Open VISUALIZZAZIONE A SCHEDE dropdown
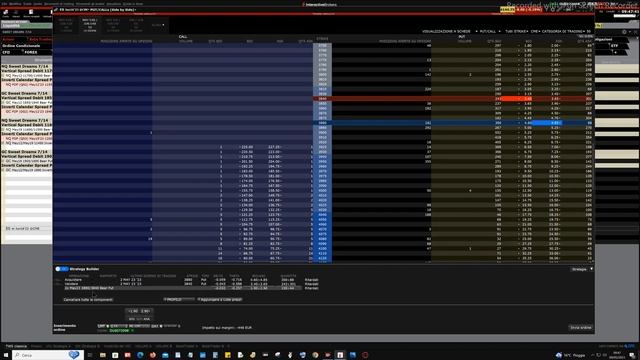The image size is (640, 360). click(449, 31)
